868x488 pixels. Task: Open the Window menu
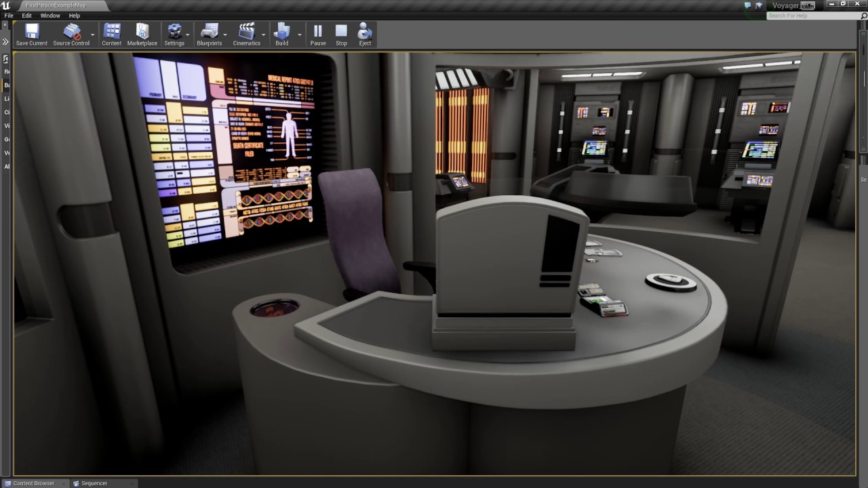tap(50, 16)
